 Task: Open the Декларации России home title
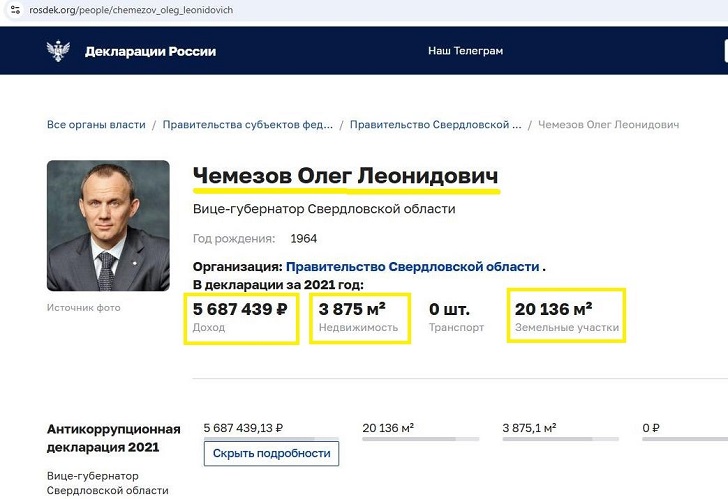pos(150,51)
